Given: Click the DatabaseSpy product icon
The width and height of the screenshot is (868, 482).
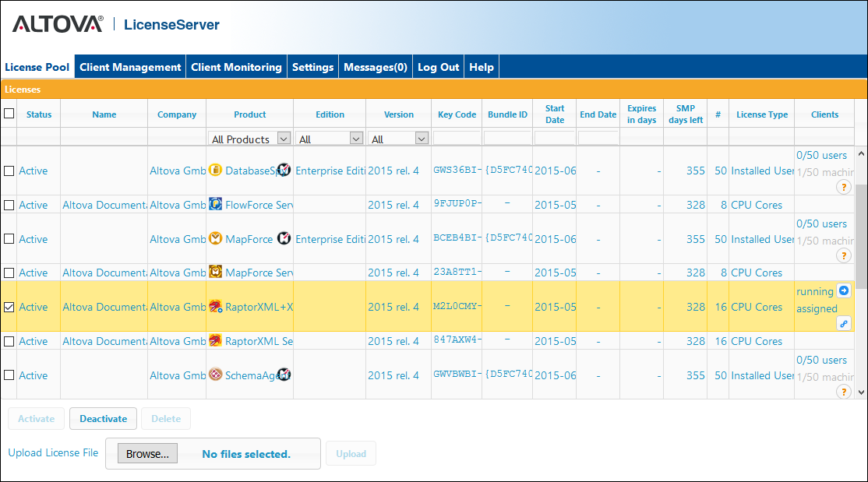Looking at the screenshot, I should point(216,170).
